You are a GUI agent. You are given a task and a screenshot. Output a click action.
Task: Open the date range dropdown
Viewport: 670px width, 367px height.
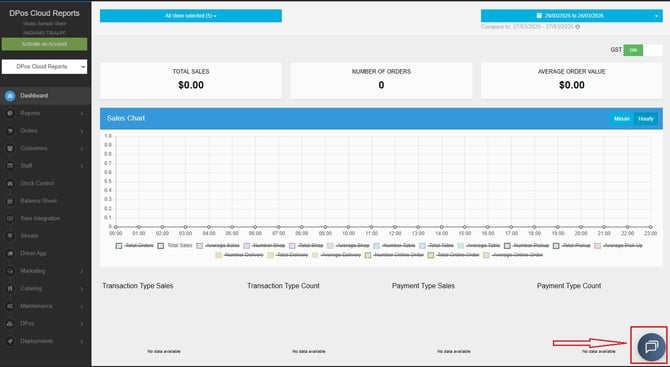click(571, 16)
